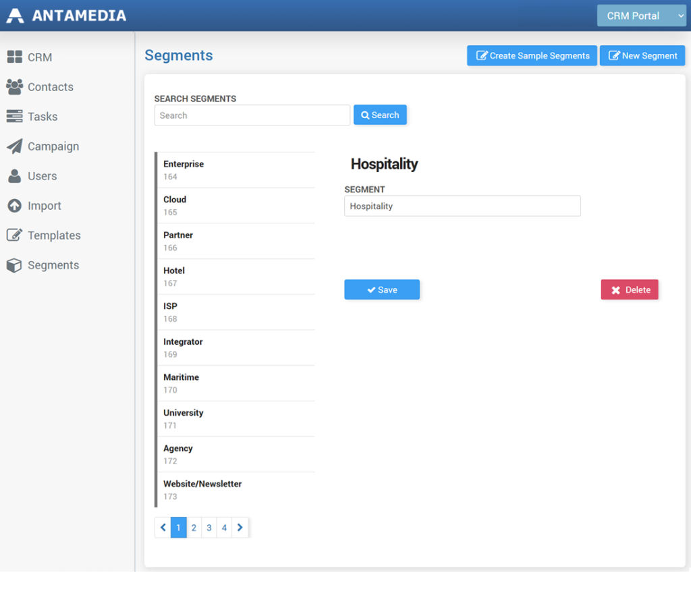The width and height of the screenshot is (691, 616).
Task: Click the CRM grid icon in sidebar
Action: click(15, 57)
